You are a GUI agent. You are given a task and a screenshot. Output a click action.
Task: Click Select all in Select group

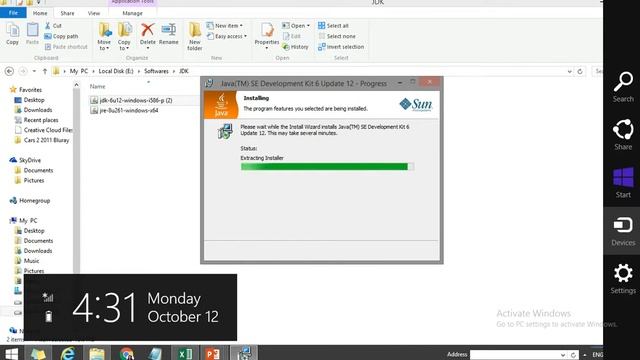click(333, 26)
